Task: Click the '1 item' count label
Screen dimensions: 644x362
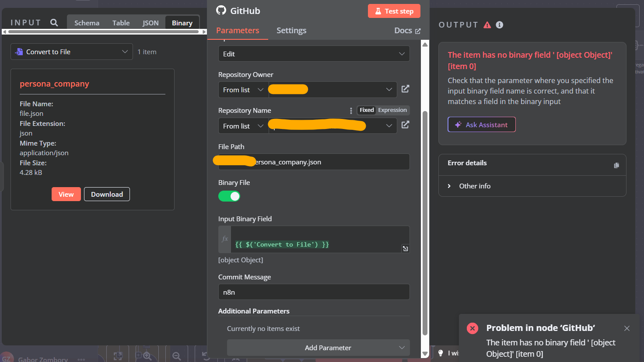Action: pos(147,52)
